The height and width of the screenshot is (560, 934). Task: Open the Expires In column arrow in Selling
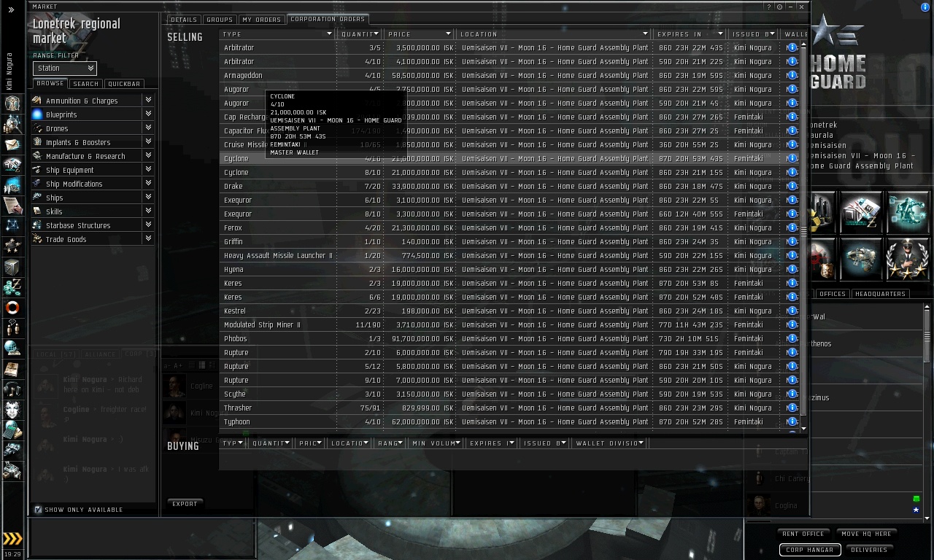click(720, 34)
